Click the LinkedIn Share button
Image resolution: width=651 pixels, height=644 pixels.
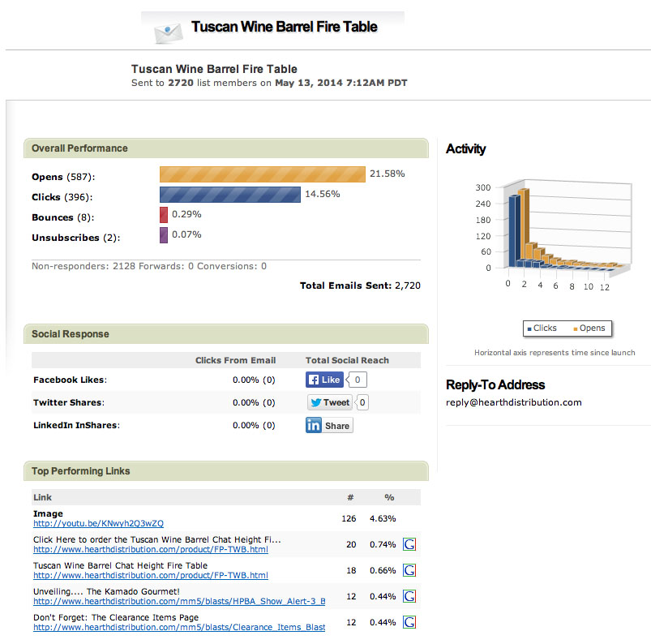point(329,425)
